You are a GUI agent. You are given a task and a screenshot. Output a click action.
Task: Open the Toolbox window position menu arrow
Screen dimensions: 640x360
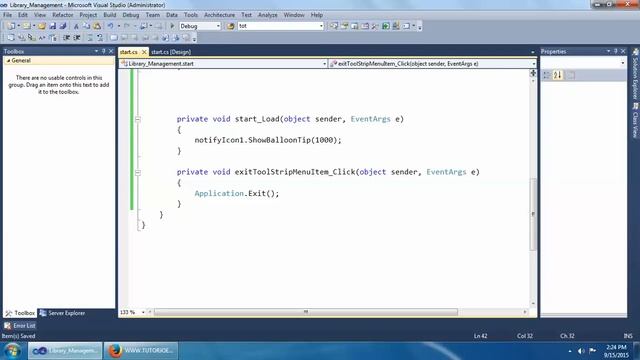point(96,51)
